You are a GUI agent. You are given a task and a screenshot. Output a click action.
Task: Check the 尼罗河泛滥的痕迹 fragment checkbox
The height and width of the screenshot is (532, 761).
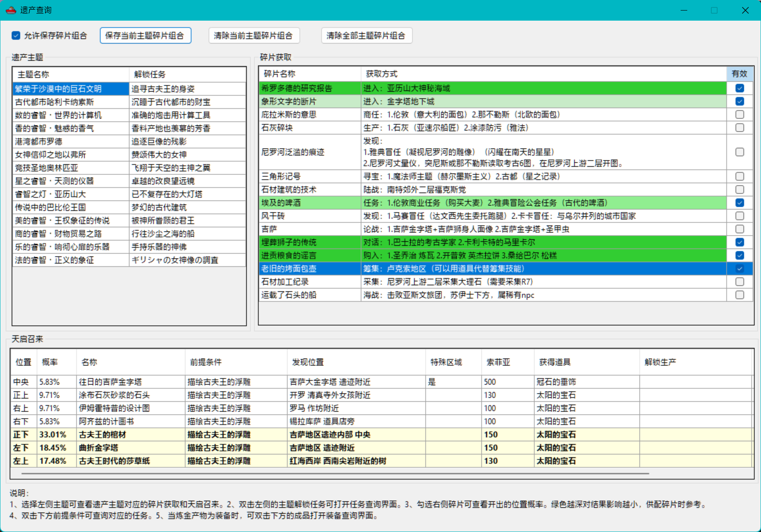(x=739, y=152)
